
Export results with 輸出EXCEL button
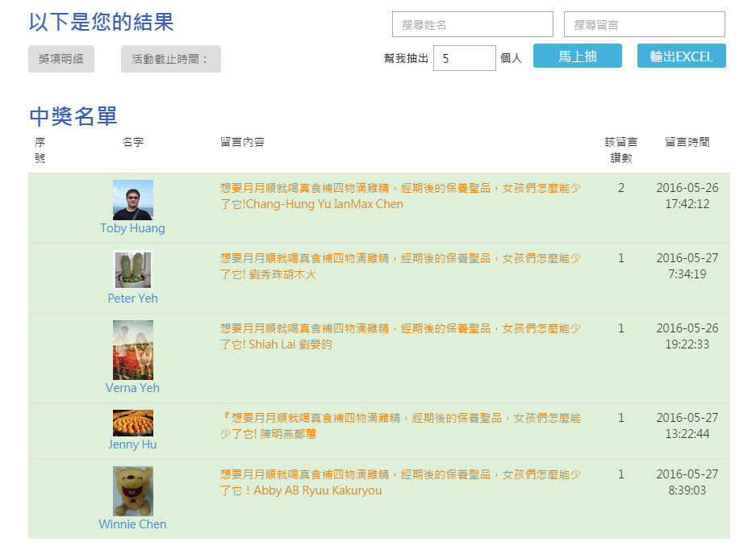(681, 56)
